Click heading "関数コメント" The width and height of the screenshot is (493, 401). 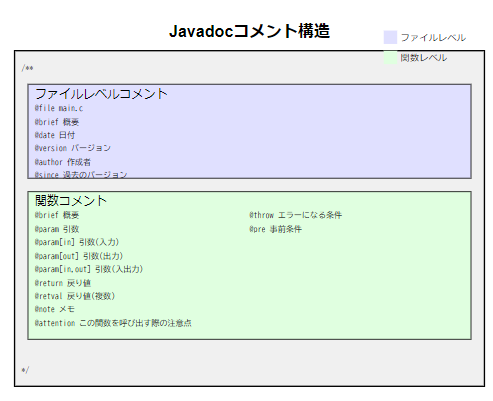pos(71,201)
